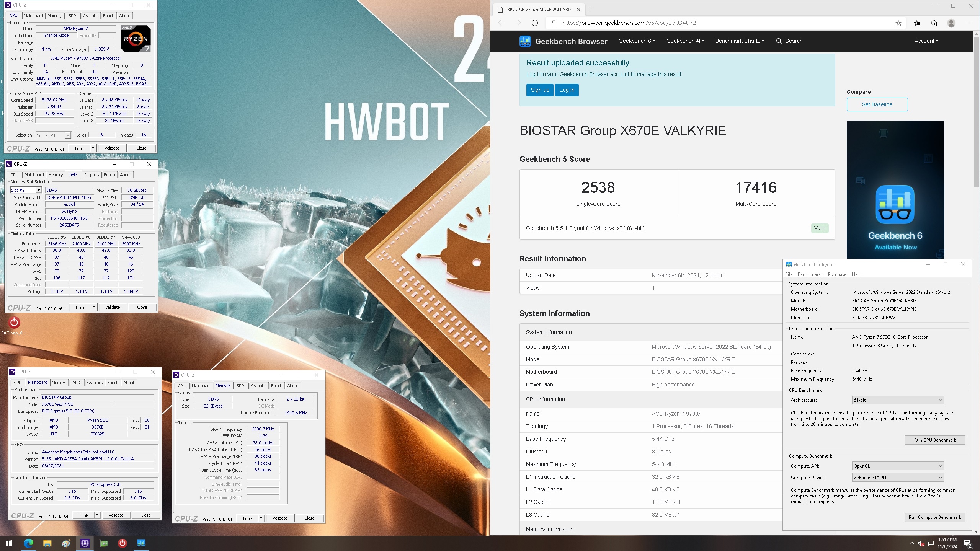Open Benchmarks menu in Geekbench 5 Tryout
The height and width of the screenshot is (551, 980).
810,274
